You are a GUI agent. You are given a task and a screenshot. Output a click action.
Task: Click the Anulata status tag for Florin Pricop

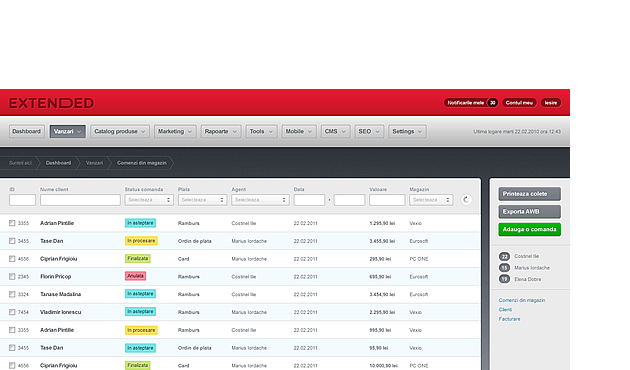coord(135,276)
